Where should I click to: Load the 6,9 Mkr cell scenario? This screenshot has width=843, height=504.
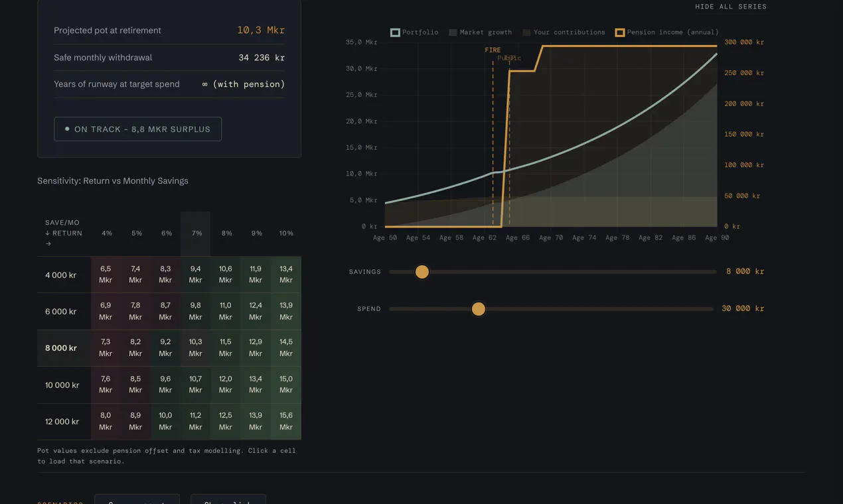click(106, 311)
